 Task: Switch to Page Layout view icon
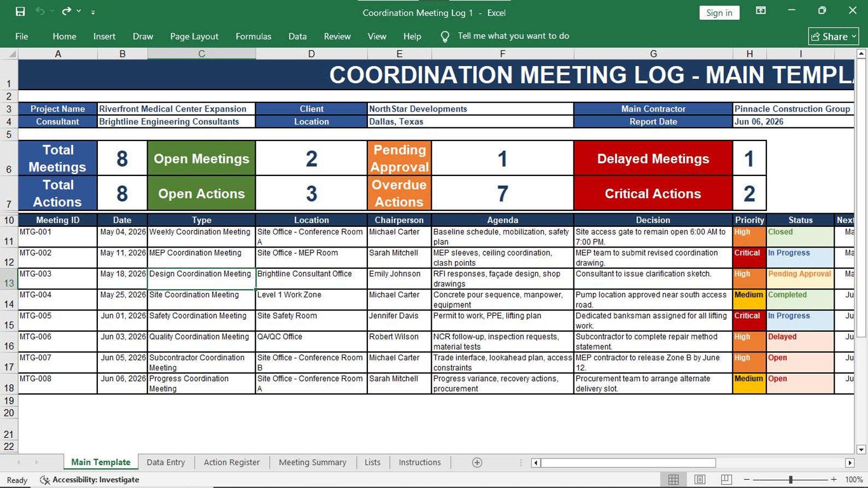click(700, 480)
